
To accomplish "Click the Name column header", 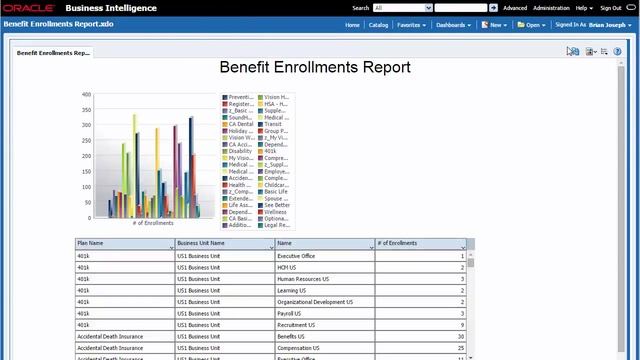I will (325, 244).
